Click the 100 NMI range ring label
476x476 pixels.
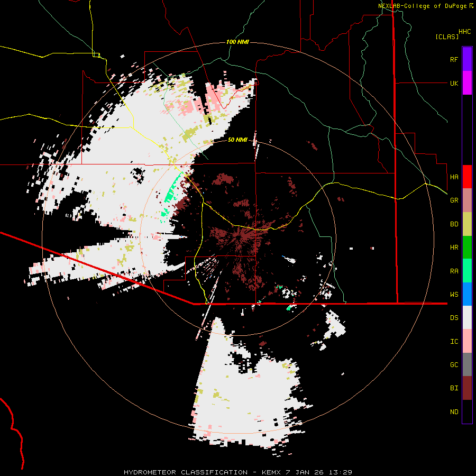237,42
